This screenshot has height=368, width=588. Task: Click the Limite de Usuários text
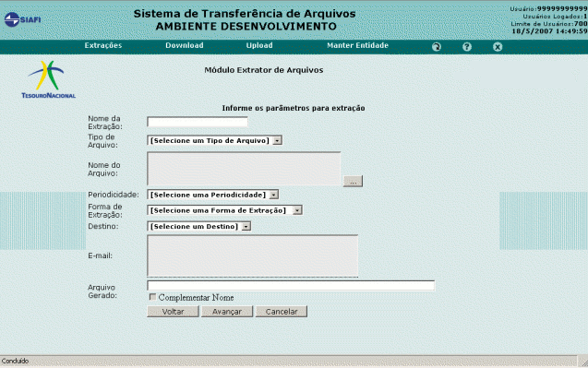(x=549, y=24)
